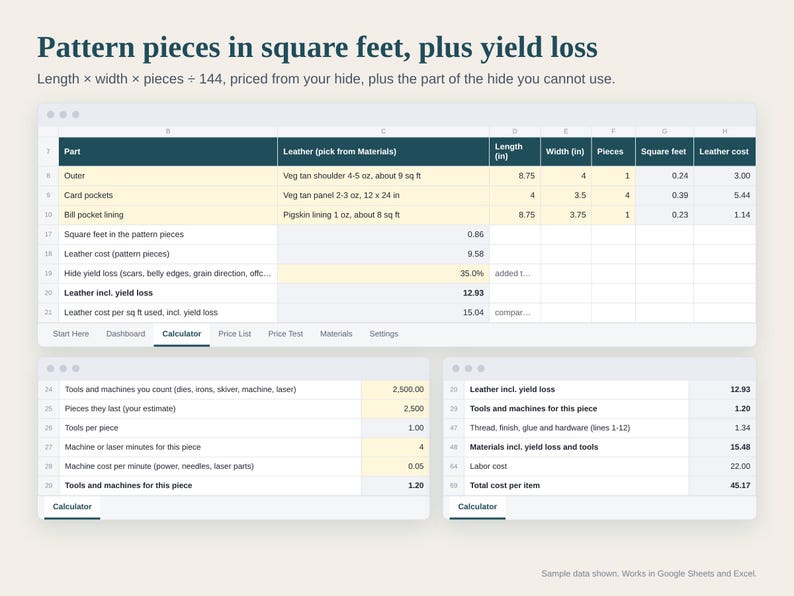Screen dimensions: 794x596
Task: Click the 'Leather incl. yield loss' label in top window
Action: (108, 293)
